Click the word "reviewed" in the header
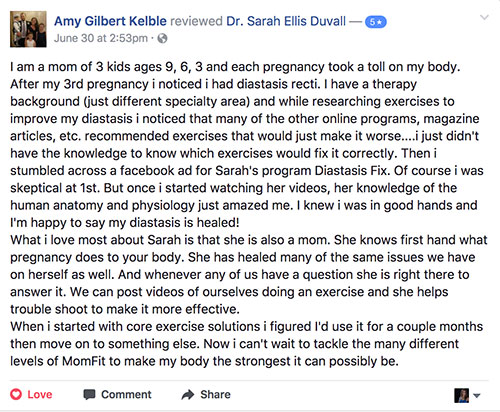 pos(196,21)
